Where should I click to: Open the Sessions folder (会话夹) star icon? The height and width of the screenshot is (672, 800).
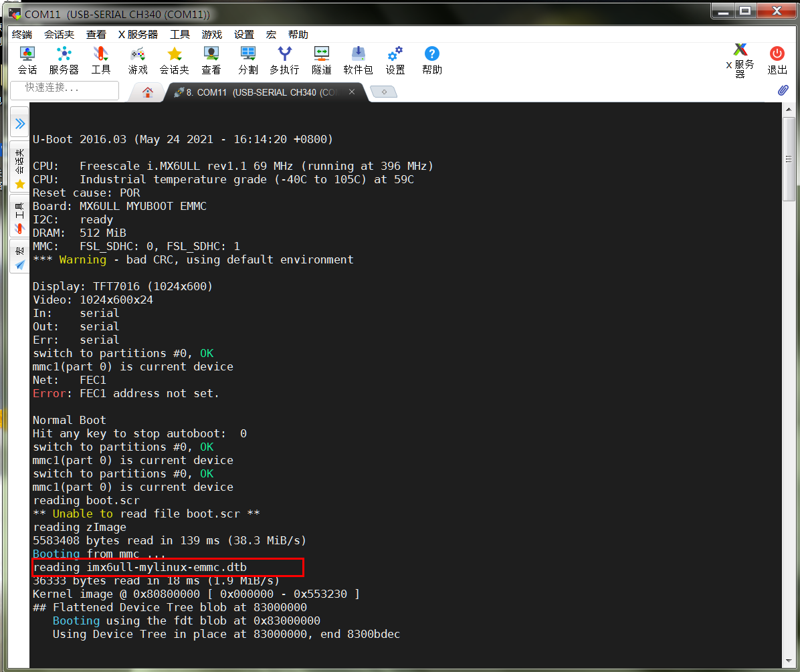(175, 60)
